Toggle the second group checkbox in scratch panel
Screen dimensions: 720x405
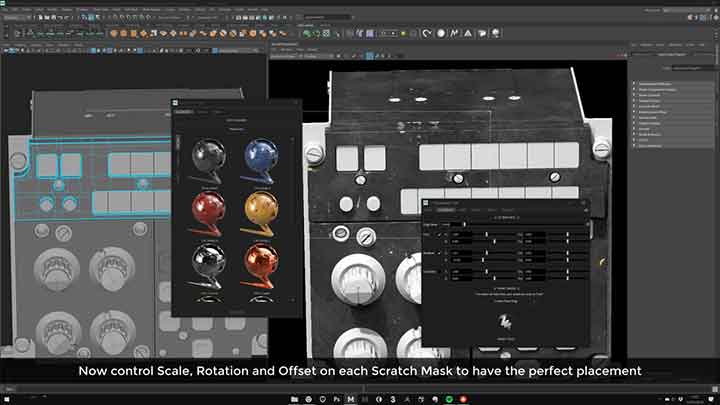446,254
